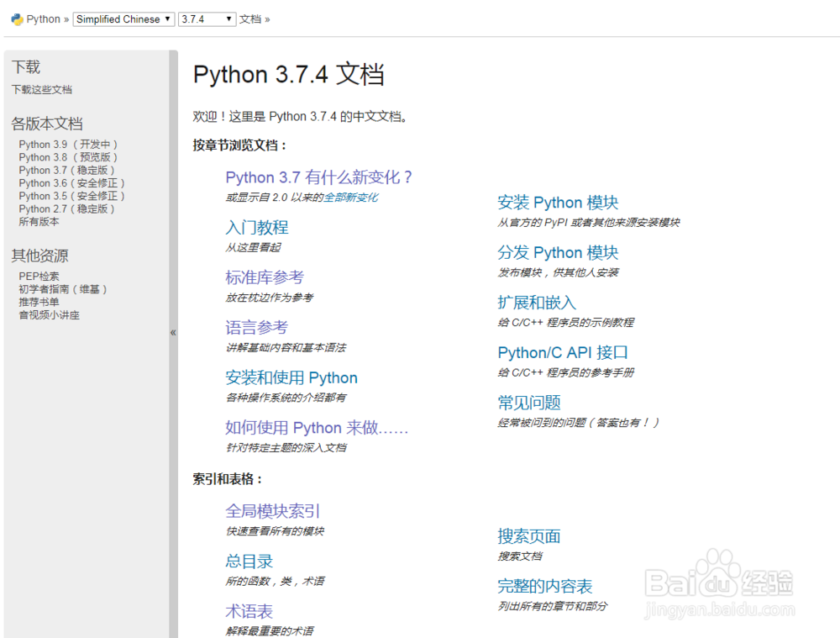Viewport: 840px width, 638px height.
Task: Click the Python logo icon in the breadcrumb
Action: coord(17,20)
